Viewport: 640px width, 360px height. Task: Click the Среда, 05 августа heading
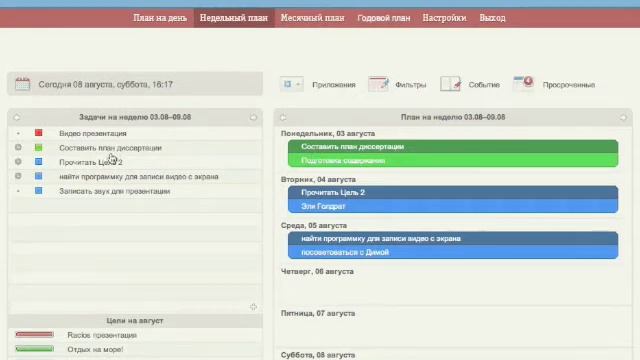tap(313, 226)
